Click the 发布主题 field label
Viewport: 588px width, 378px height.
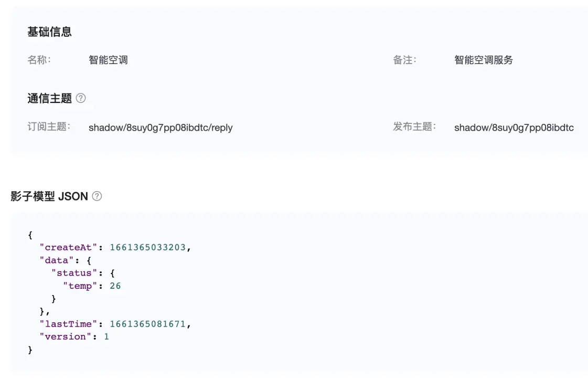[x=414, y=127]
